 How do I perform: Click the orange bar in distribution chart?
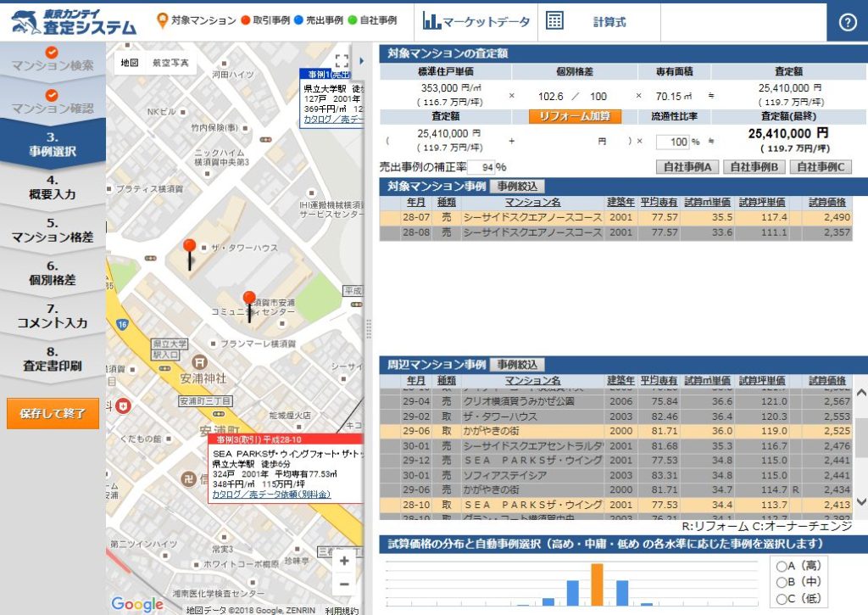pyautogui.click(x=597, y=584)
